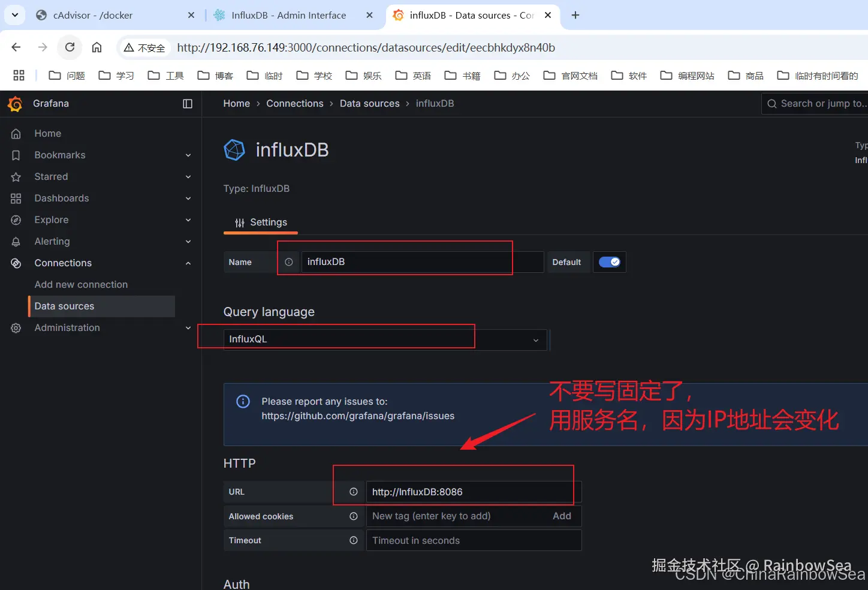Screen dimensions: 868x590
Task: Click the Home house icon in sidebar
Action: click(16, 134)
